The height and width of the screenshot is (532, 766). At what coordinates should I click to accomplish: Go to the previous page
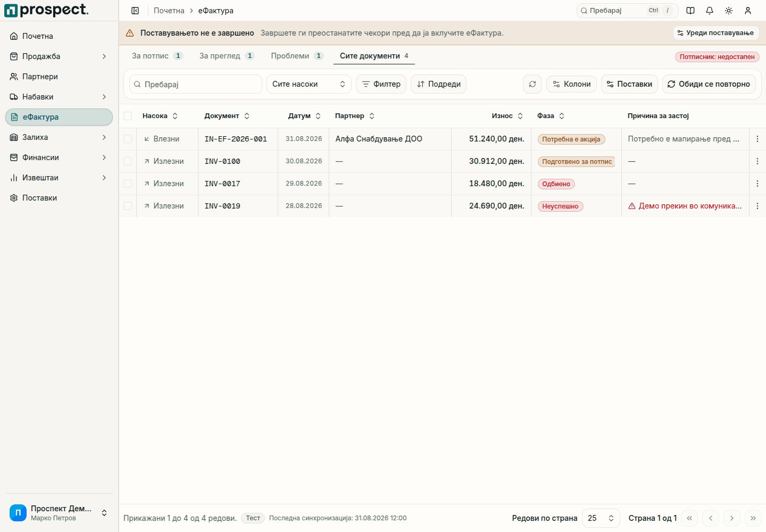pos(711,518)
